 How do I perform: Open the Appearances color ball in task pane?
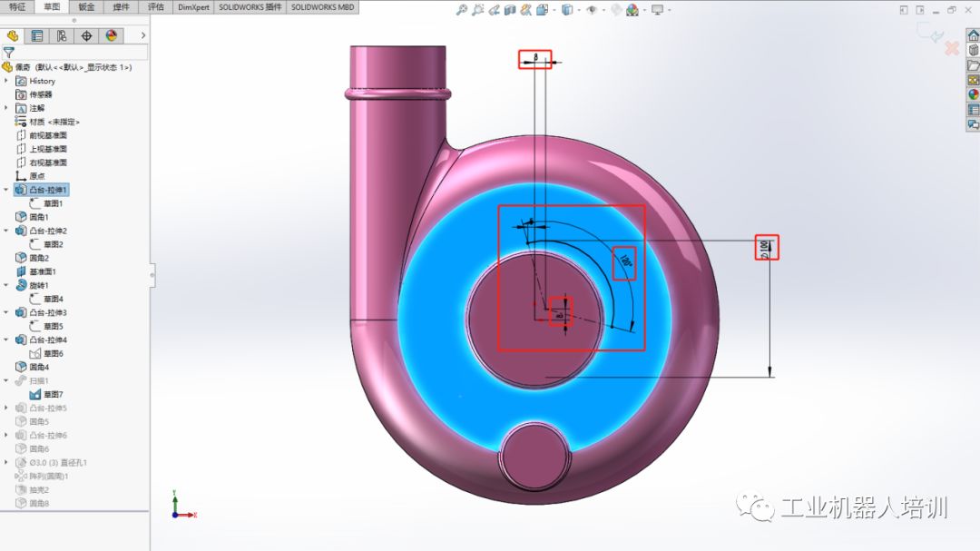coord(974,94)
